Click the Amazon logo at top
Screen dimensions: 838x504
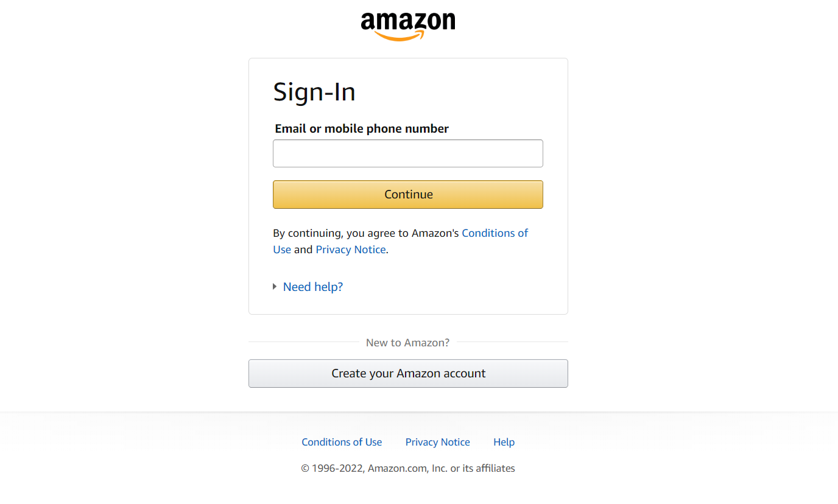click(x=407, y=23)
